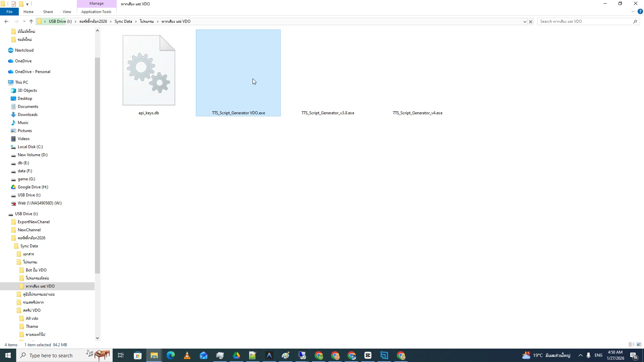Open File Explorer large icons view
Image resolution: width=644 pixels, height=362 pixels.
(638, 345)
